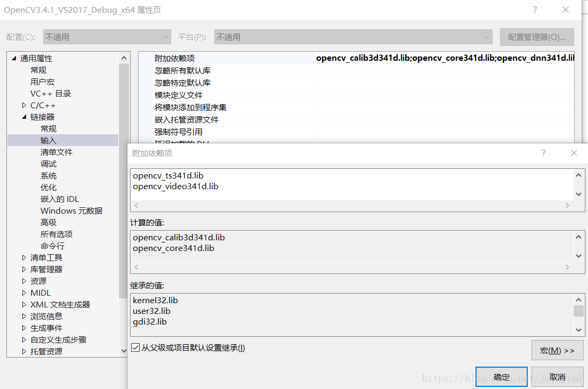Open 配置管理器(O)... button
588x389 pixels.
coord(537,37)
